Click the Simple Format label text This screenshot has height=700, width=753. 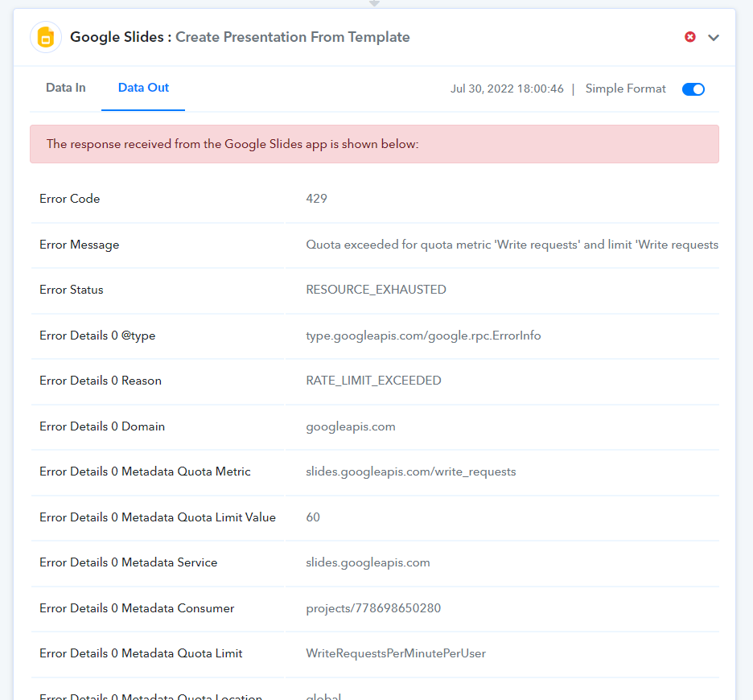coord(625,89)
